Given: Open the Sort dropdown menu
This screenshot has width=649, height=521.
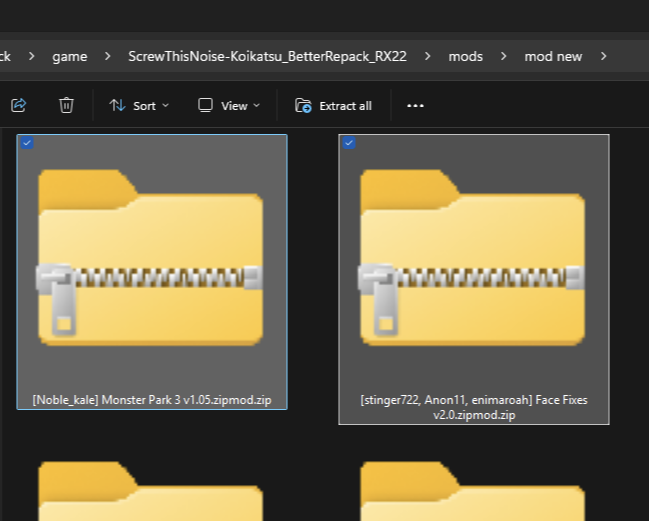Looking at the screenshot, I should pos(139,105).
